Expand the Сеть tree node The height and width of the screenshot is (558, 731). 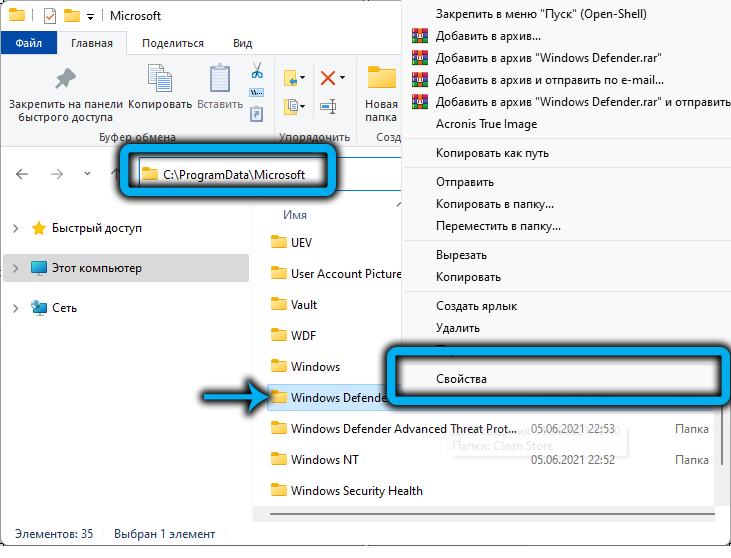pyautogui.click(x=15, y=308)
